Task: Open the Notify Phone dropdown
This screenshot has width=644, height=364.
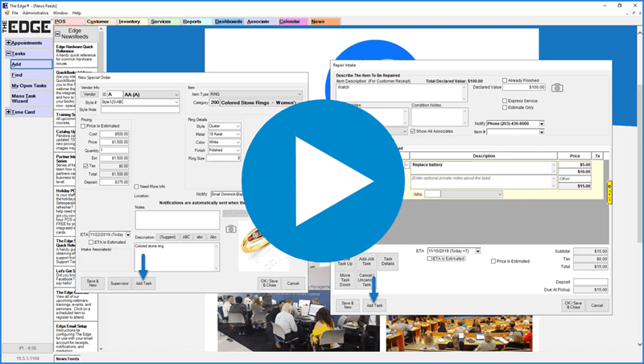Action: (542, 124)
